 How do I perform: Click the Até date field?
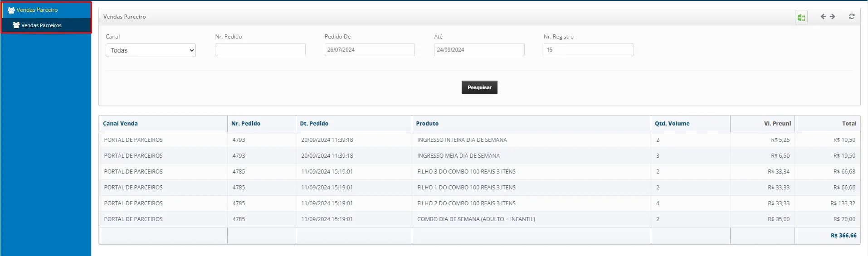click(479, 50)
